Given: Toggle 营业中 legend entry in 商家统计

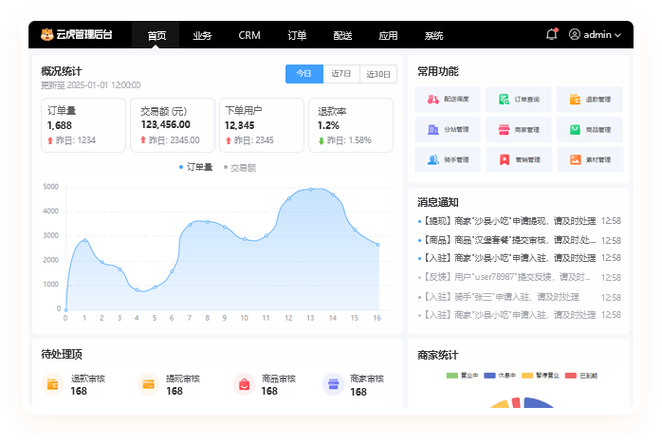Looking at the screenshot, I should [x=462, y=375].
